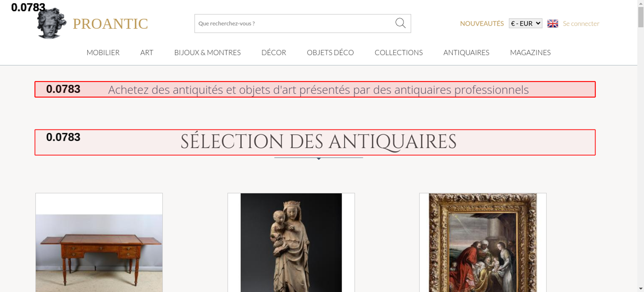Open the Décor menu

coord(274,52)
